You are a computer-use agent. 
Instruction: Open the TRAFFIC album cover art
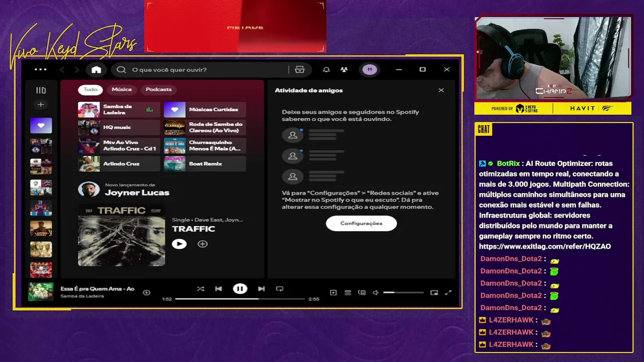[x=121, y=235]
